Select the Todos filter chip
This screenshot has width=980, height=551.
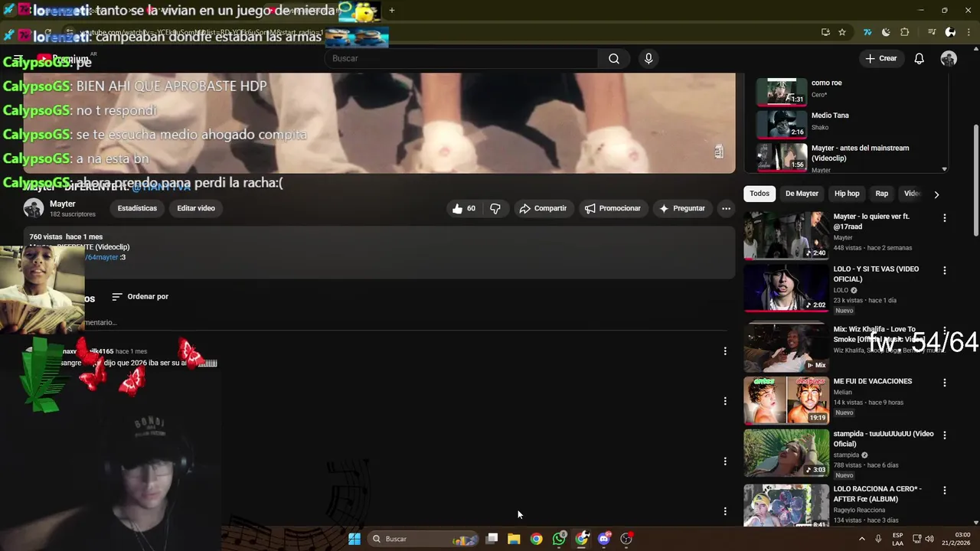(759, 194)
